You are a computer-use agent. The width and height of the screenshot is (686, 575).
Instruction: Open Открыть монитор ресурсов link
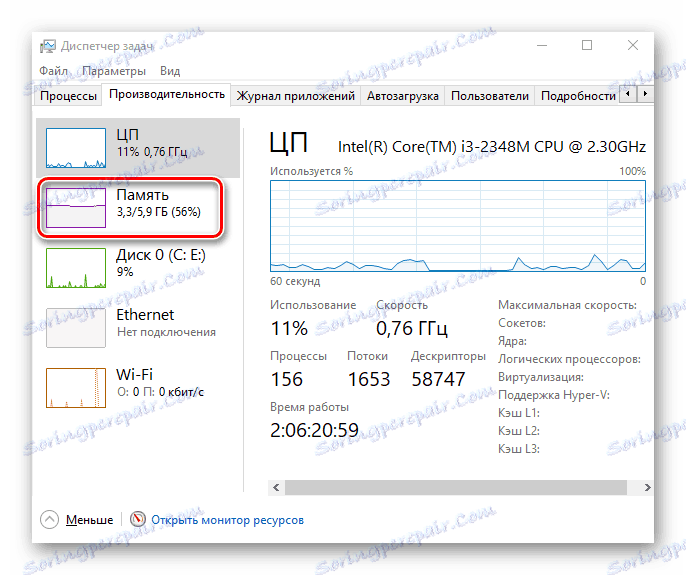tap(227, 520)
